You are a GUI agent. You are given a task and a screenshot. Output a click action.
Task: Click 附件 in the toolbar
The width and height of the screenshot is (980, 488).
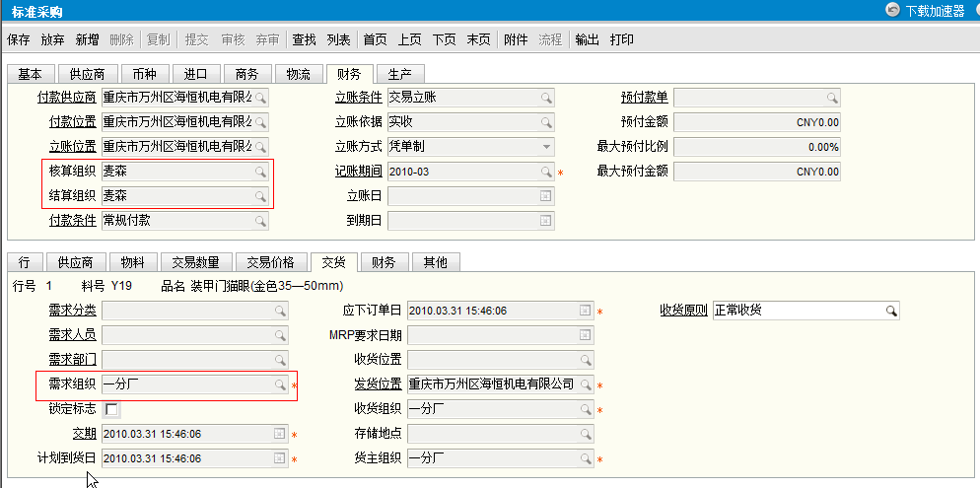(516, 40)
